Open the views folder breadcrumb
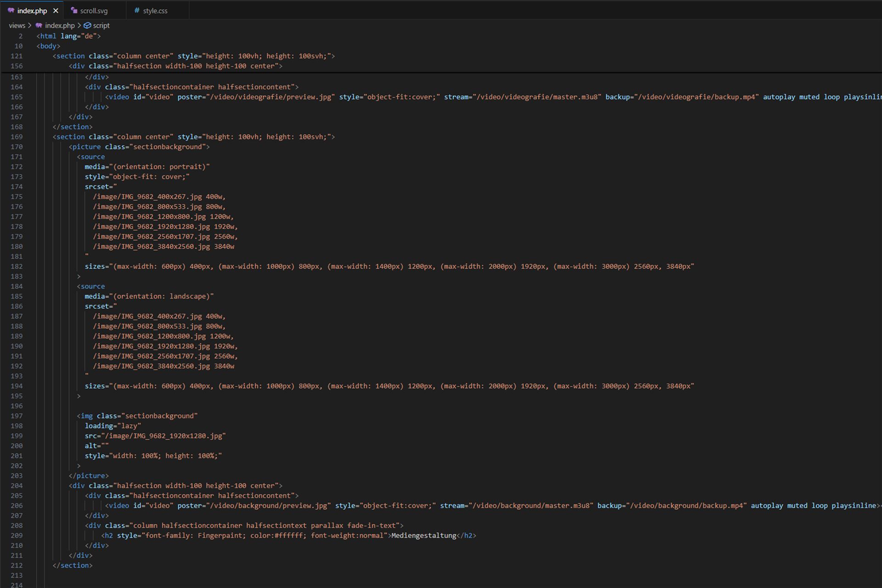The width and height of the screenshot is (882, 588). click(x=17, y=25)
